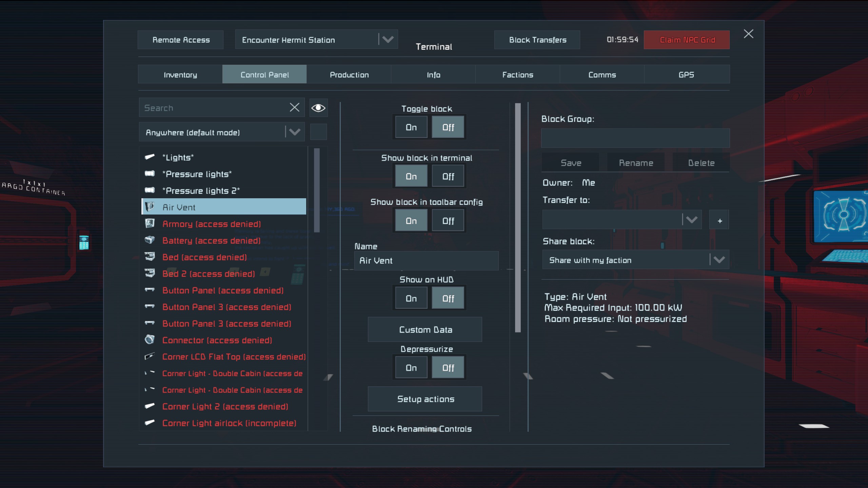Enable Depressurize On

[411, 368]
